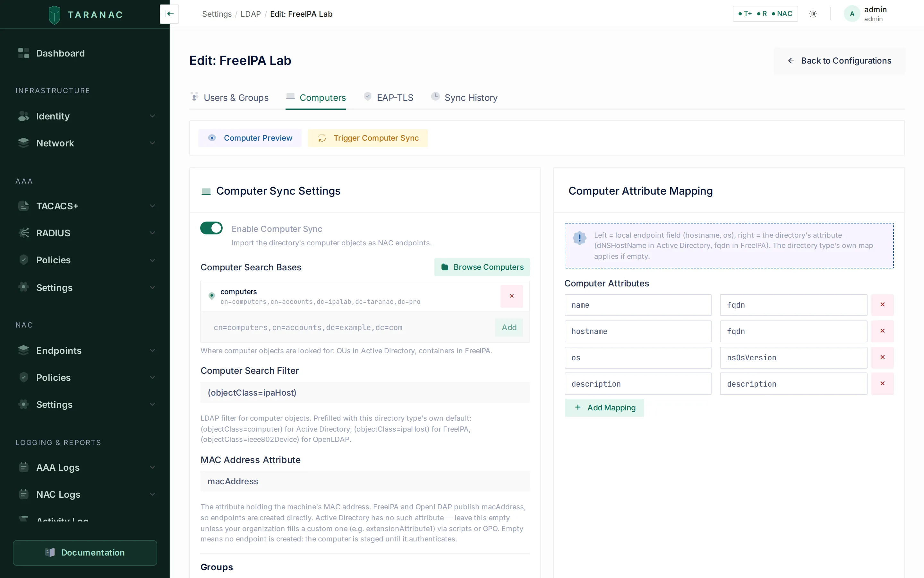
Task: Click 'Edit: FreeIPA Lab' in the breadcrumb
Action: [x=301, y=14]
